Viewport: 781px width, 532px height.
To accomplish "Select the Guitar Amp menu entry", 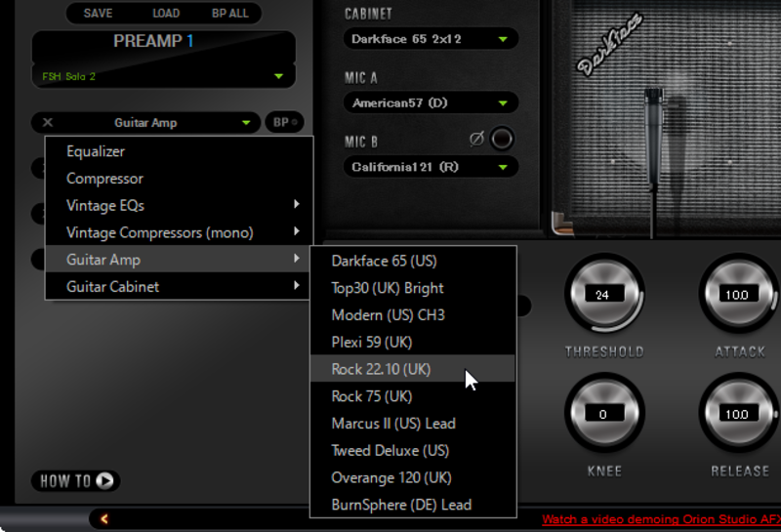I will click(x=179, y=260).
